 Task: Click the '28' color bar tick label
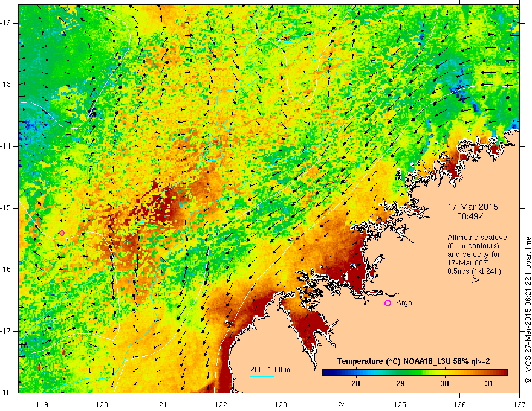355,384
